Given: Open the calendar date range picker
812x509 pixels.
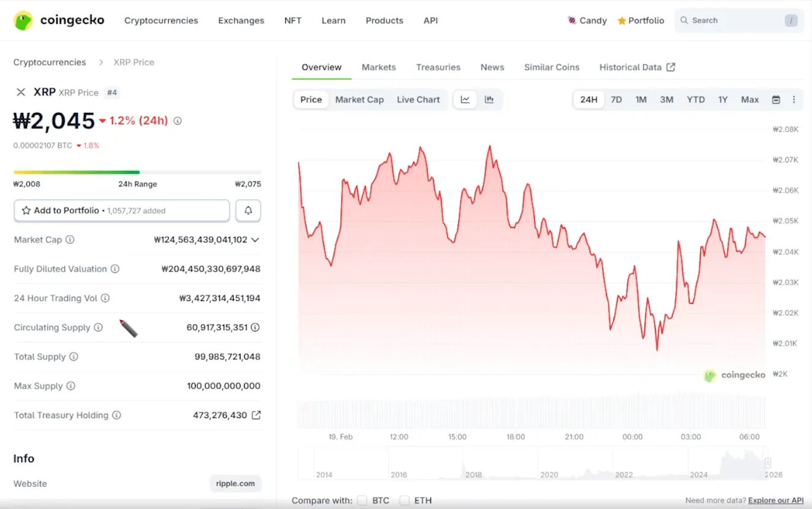Looking at the screenshot, I should tap(776, 99).
